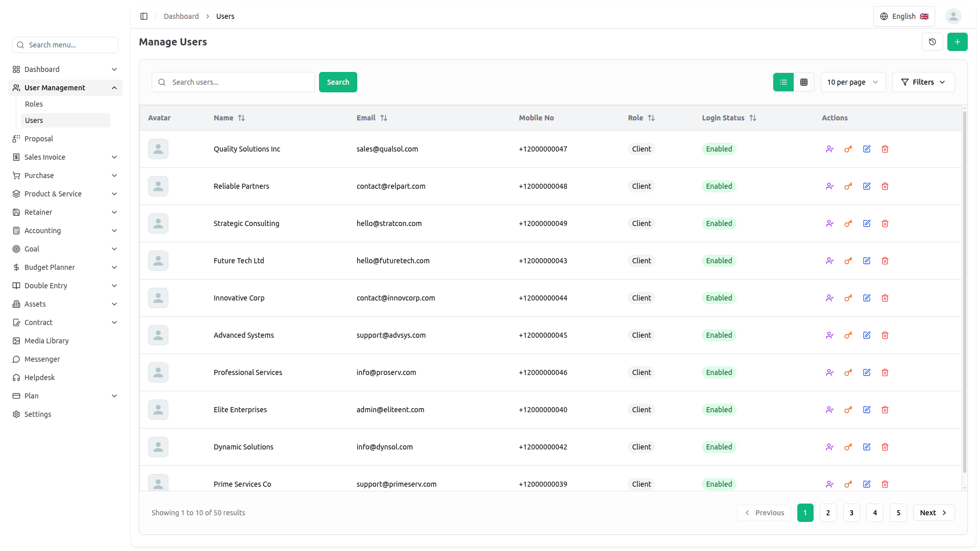Open Media Library from the sidebar

pyautogui.click(x=46, y=341)
